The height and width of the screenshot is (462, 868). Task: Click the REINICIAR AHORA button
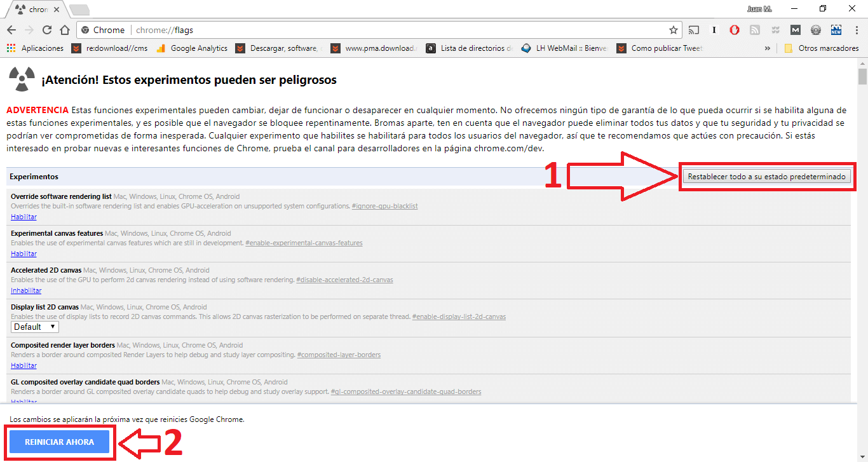[59, 442]
